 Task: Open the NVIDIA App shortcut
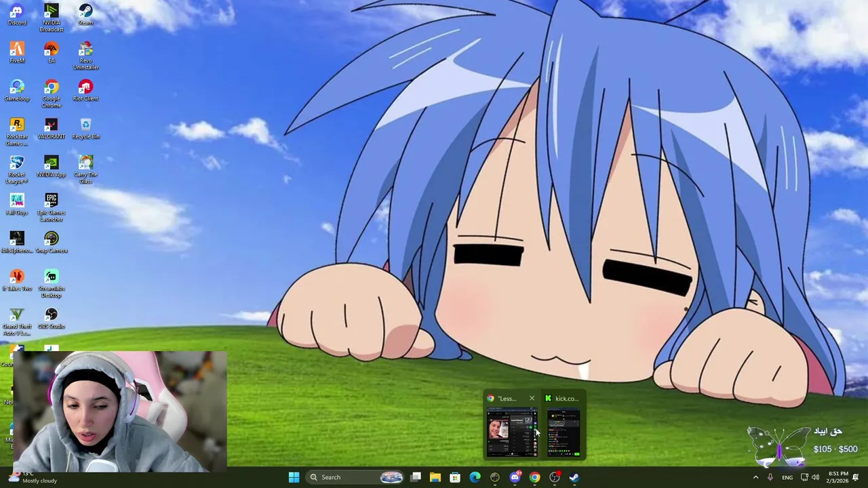pos(52,167)
